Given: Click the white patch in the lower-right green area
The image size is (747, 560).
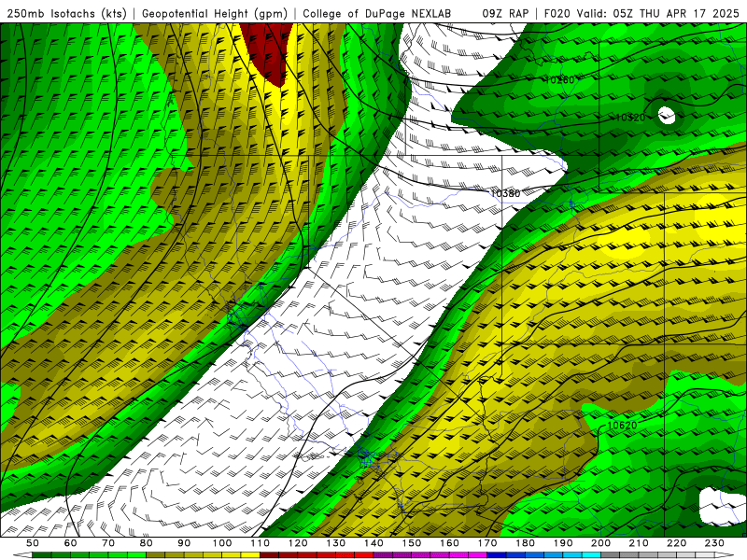Looking at the screenshot, I should 721,506.
